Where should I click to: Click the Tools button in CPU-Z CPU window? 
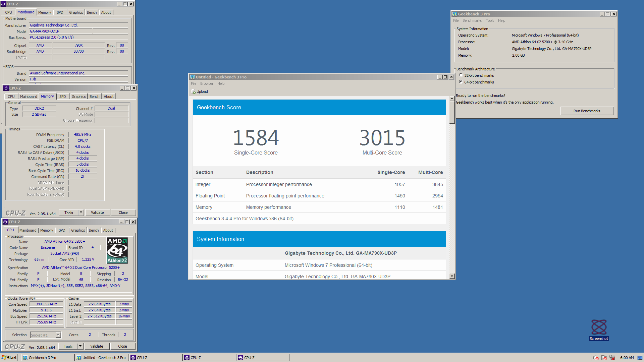coord(68,346)
